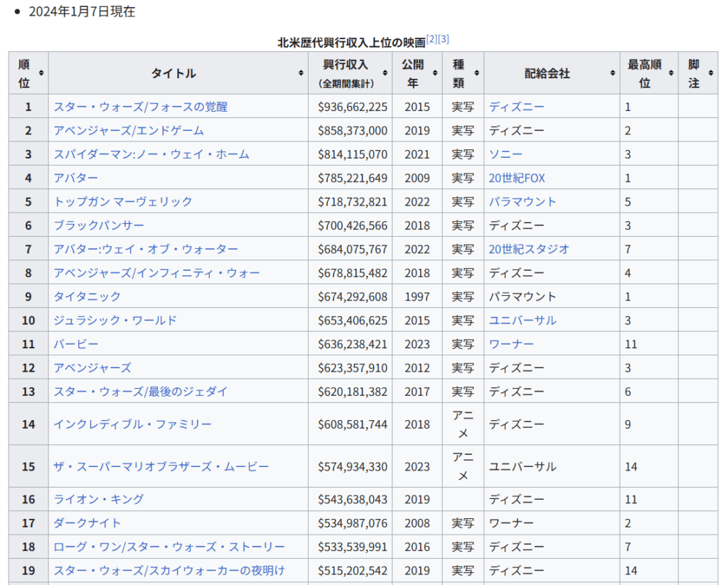
Task: Select the $534,987,076 revenue value
Action: click(x=353, y=522)
